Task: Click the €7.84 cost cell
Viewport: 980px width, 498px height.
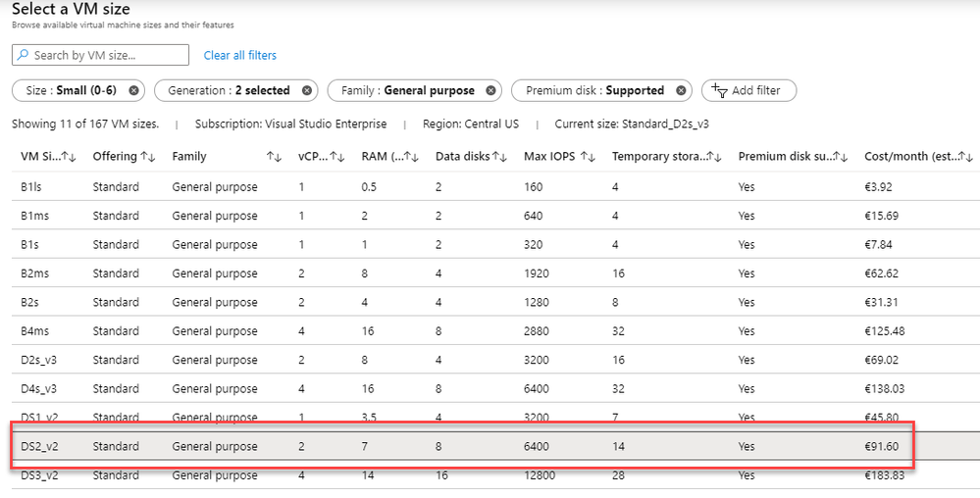Action: 878,244
